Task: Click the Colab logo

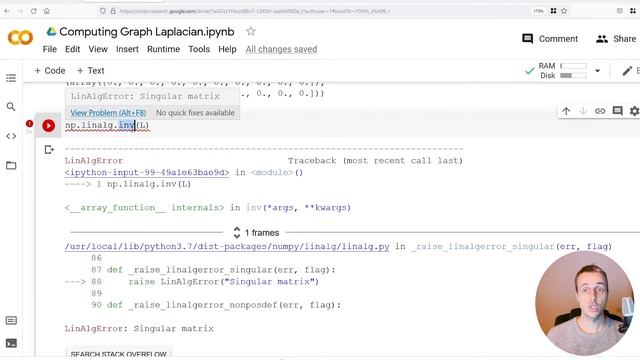Action: click(x=20, y=38)
